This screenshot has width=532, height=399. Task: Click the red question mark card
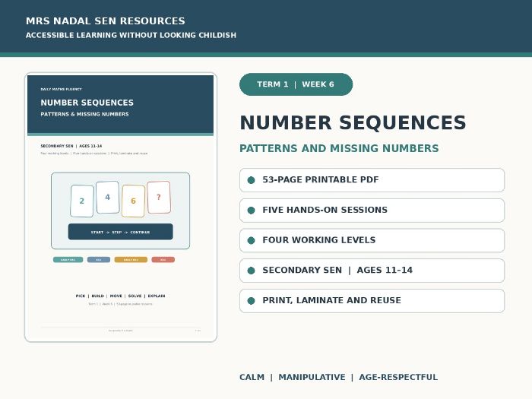pyautogui.click(x=159, y=197)
